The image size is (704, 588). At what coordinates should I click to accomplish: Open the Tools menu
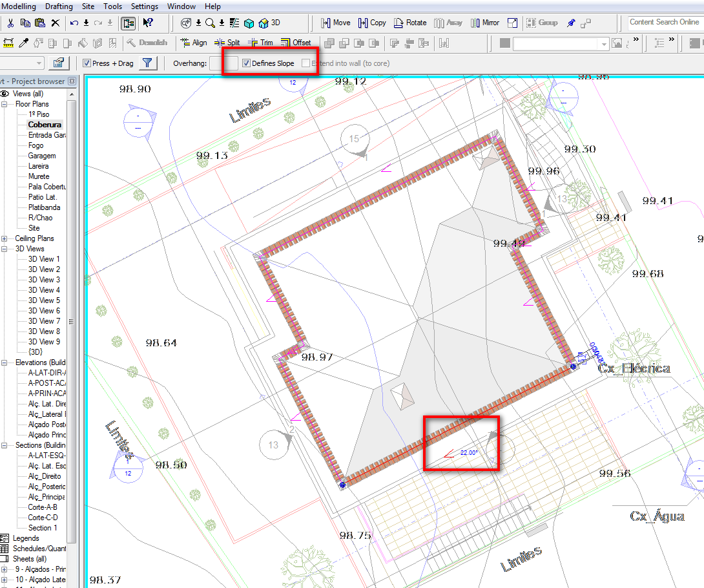pos(112,6)
